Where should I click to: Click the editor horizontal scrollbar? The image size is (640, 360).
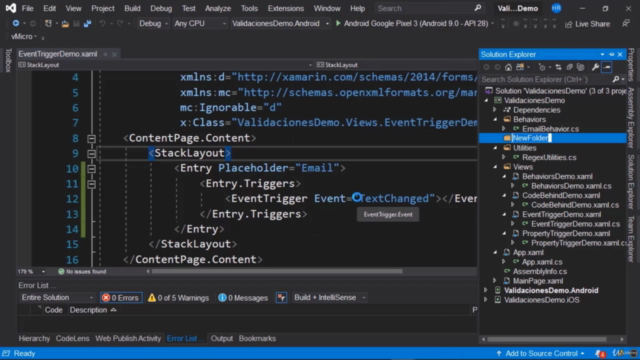click(x=277, y=271)
